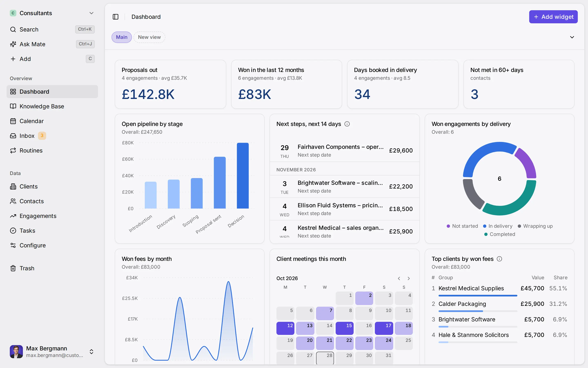This screenshot has height=368, width=588.
Task: Toggle Not started legend item
Action: click(x=462, y=226)
